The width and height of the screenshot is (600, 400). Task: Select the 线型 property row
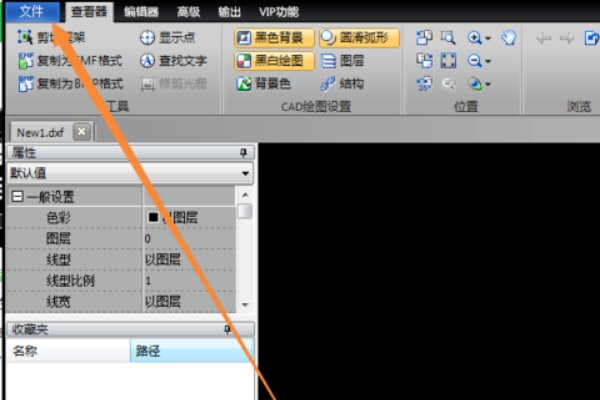pos(121,260)
